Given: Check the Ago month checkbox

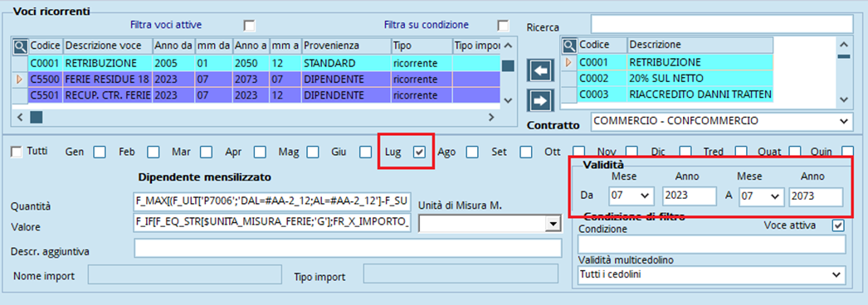Looking at the screenshot, I should [x=471, y=152].
